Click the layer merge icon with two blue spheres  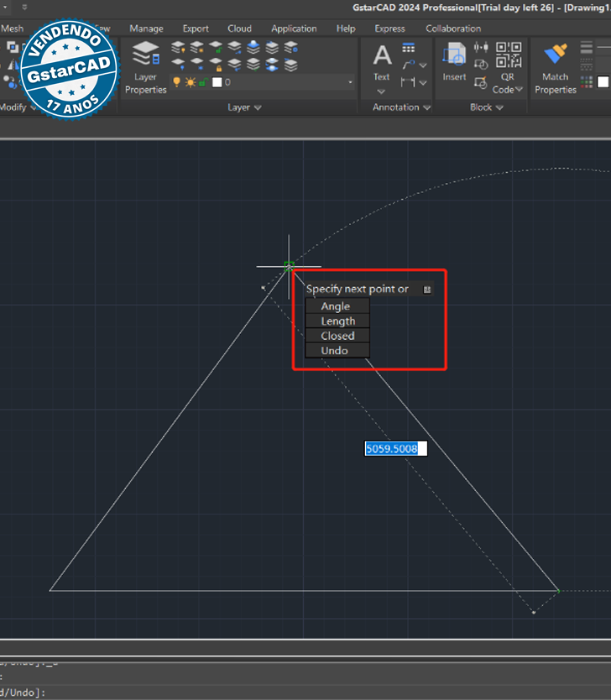[272, 65]
